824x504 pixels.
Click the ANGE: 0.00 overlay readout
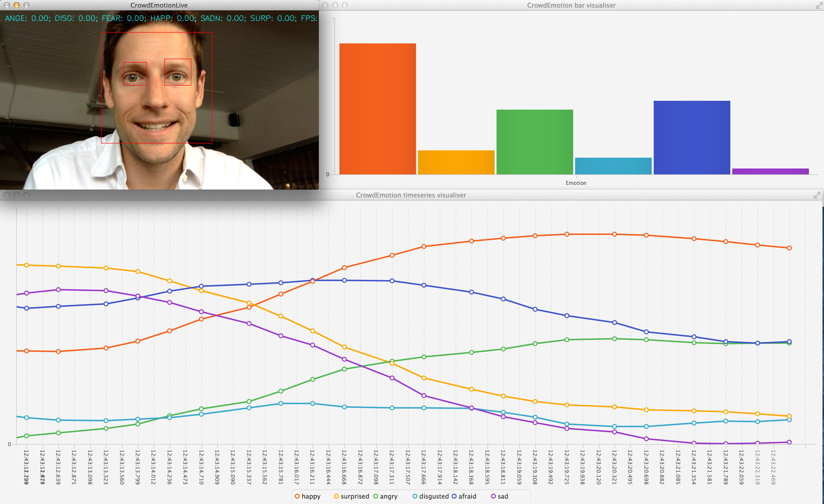tap(27, 18)
